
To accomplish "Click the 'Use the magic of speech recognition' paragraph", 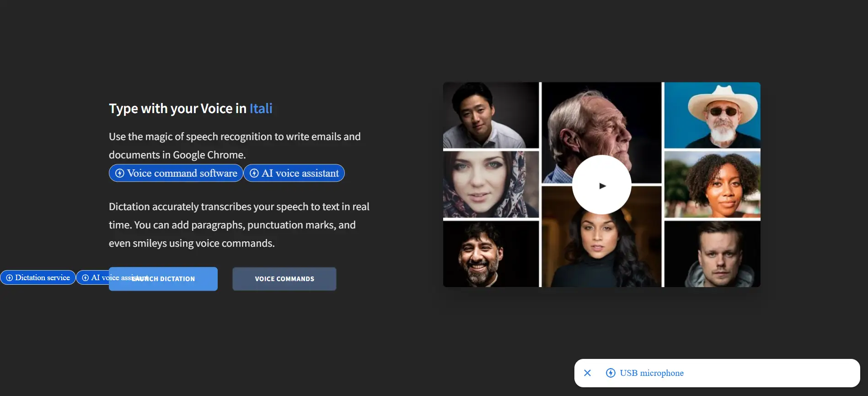I will (235, 146).
